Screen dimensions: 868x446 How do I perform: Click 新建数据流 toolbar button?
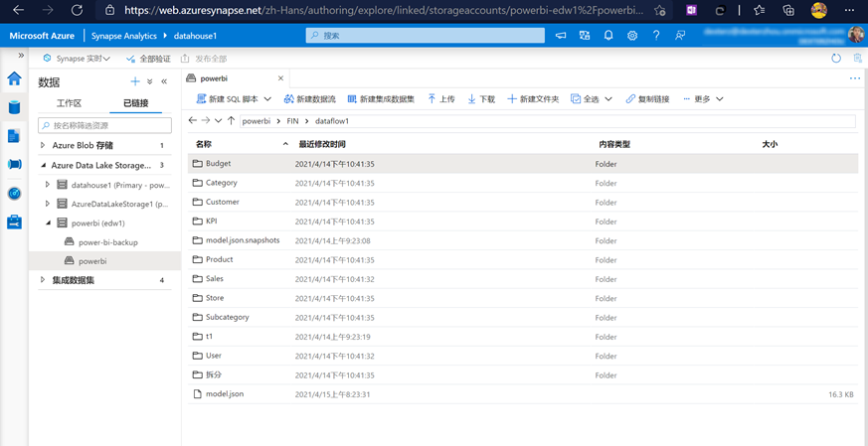309,99
